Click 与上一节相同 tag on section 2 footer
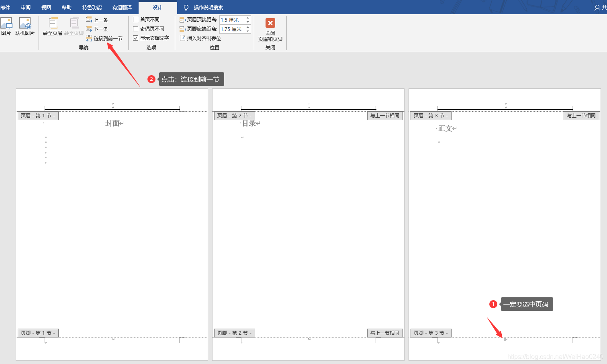This screenshot has height=364, width=607. tap(385, 333)
